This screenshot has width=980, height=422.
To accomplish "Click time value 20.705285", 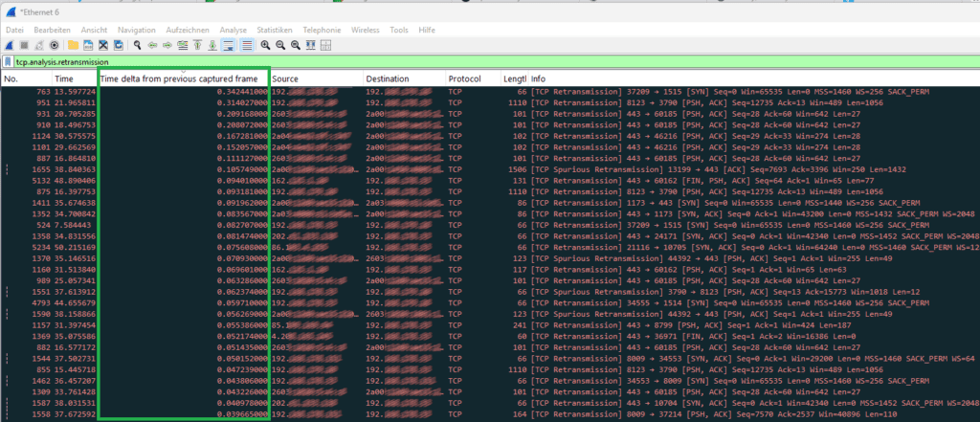I will tap(75, 114).
